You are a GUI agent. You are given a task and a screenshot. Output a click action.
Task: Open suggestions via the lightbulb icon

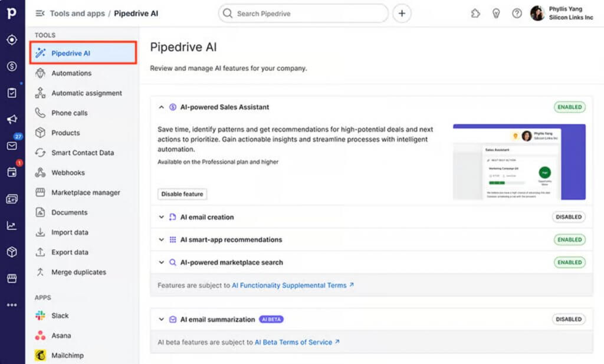496,13
